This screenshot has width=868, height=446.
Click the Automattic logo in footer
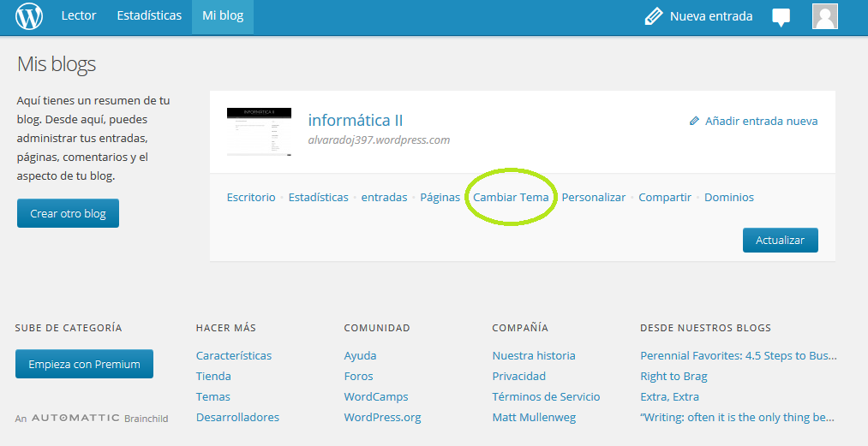tap(75, 419)
